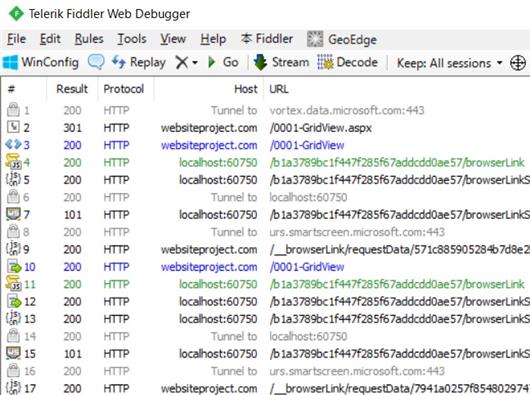Select the POST icon of session 10
Screen dimensions: 530x395
[x=14, y=267]
